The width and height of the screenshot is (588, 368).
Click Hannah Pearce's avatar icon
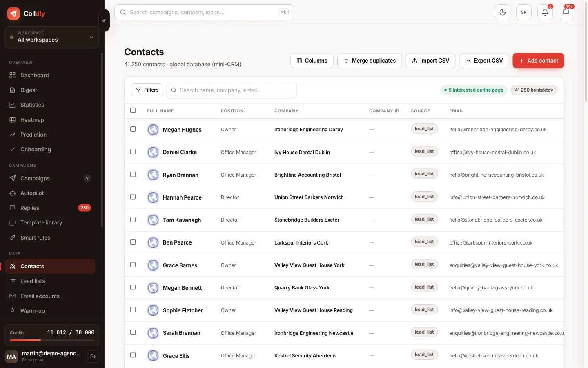pyautogui.click(x=153, y=197)
